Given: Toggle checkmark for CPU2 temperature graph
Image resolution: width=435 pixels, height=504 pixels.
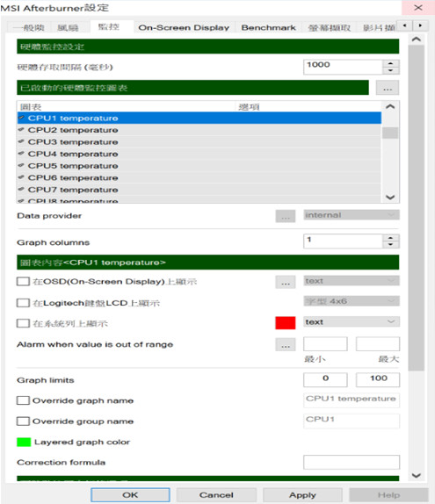Looking at the screenshot, I should click(x=21, y=130).
